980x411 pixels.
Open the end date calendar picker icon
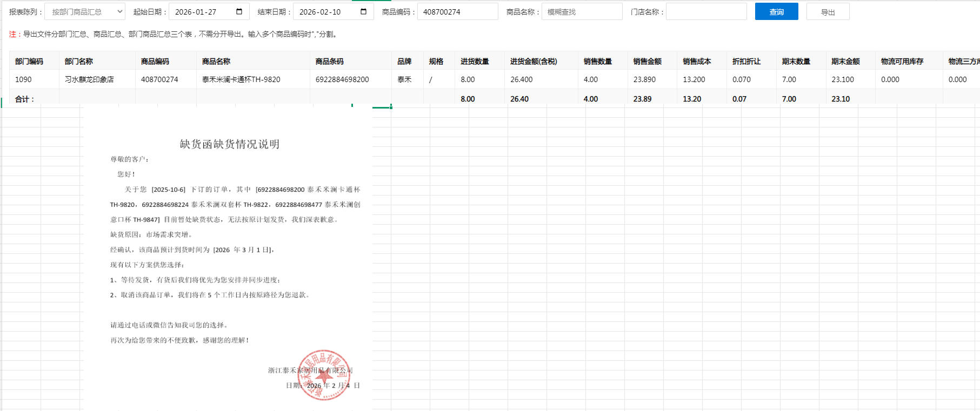point(364,12)
